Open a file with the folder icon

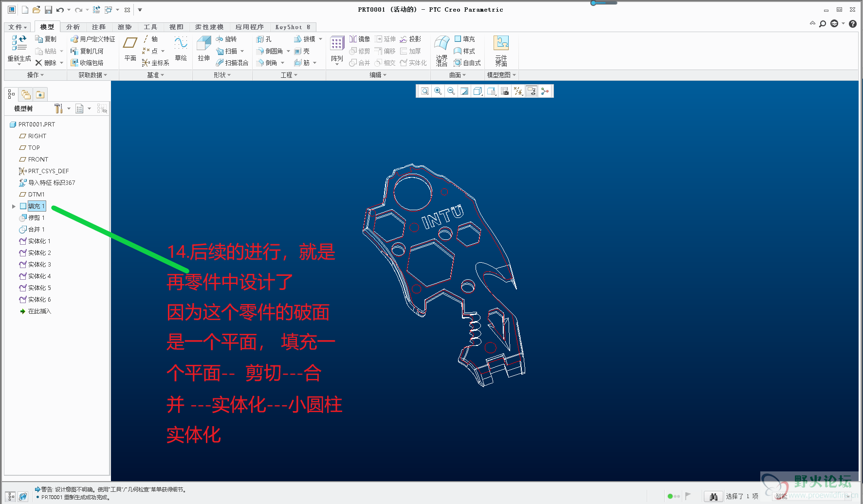click(x=37, y=10)
